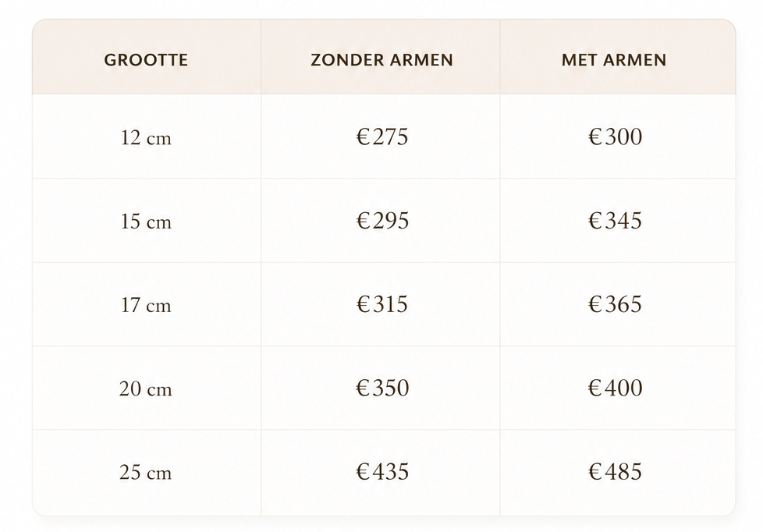
Task: Click the €295 price cell
Action: (x=382, y=221)
